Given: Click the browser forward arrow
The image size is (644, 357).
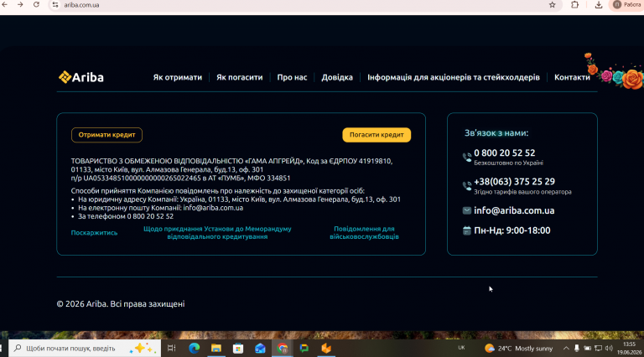Looking at the screenshot, I should click(x=20, y=4).
